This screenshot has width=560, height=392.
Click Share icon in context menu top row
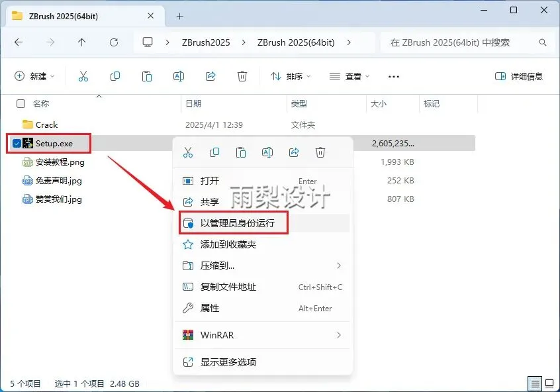[x=294, y=152]
